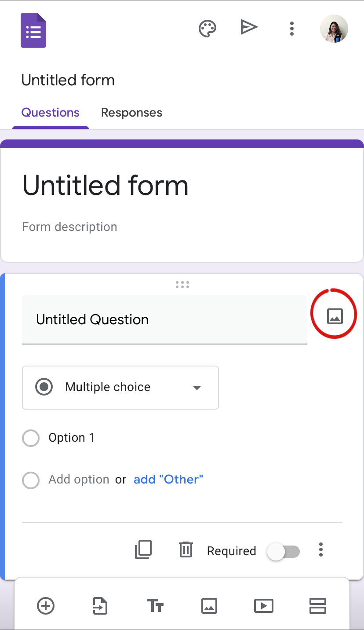Screen dimensions: 364x630
Task: Toggle the Required switch
Action: pyautogui.click(x=284, y=551)
